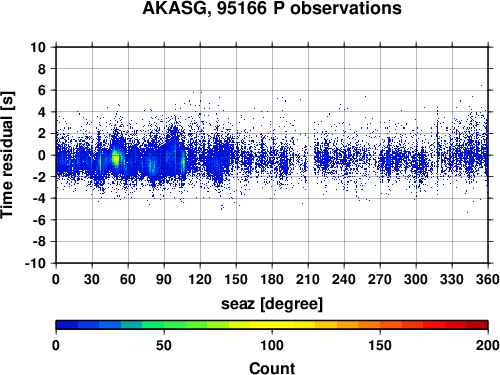Click the plot title AKASG P observations
Viewport: 500px width, 375px height.
[x=272, y=8]
